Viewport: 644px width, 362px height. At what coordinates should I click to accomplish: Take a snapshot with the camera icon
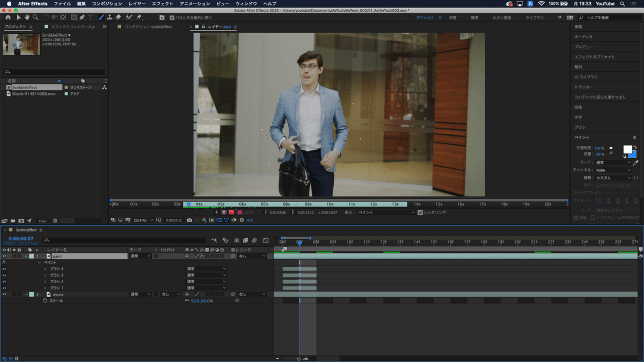point(189,220)
